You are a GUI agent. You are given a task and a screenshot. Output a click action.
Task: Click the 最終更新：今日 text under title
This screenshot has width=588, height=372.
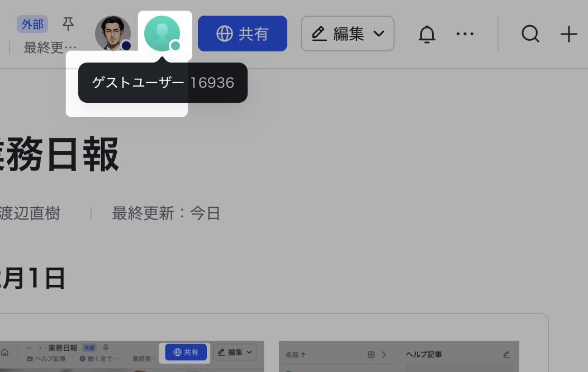166,213
